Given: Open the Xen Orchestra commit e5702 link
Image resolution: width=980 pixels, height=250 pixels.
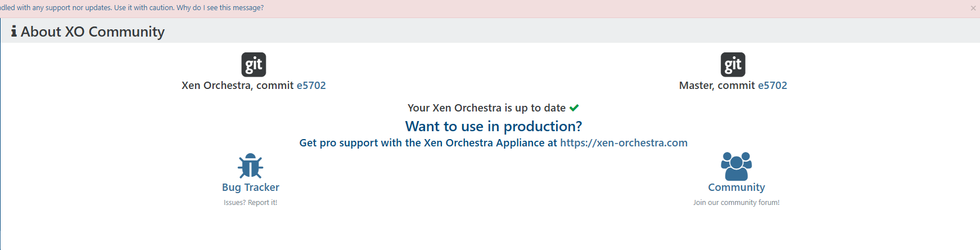Looking at the screenshot, I should (x=311, y=86).
